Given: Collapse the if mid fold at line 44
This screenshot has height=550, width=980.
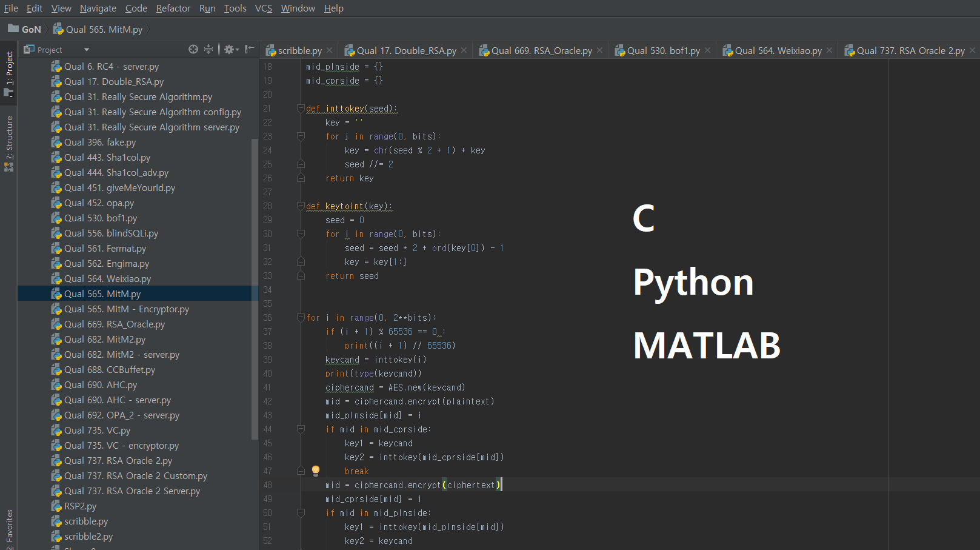Looking at the screenshot, I should click(301, 429).
